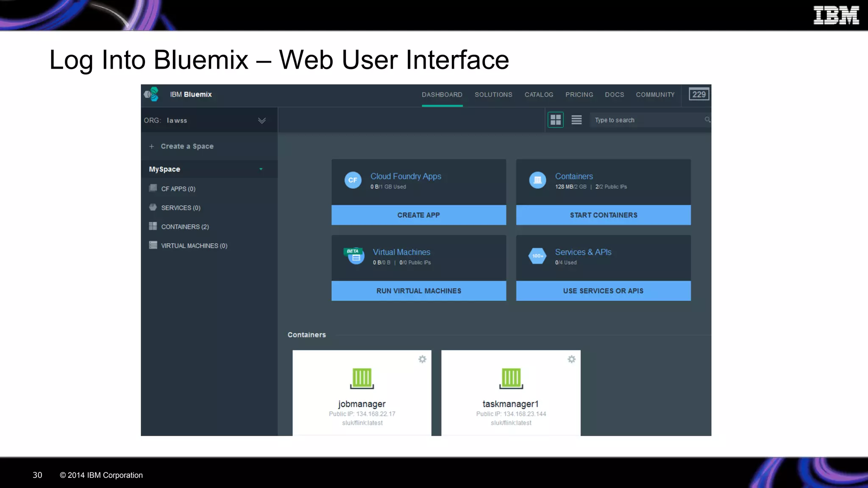The image size is (868, 488).
Task: Click Public IP 134.168.23.144 text
Action: pos(511,414)
